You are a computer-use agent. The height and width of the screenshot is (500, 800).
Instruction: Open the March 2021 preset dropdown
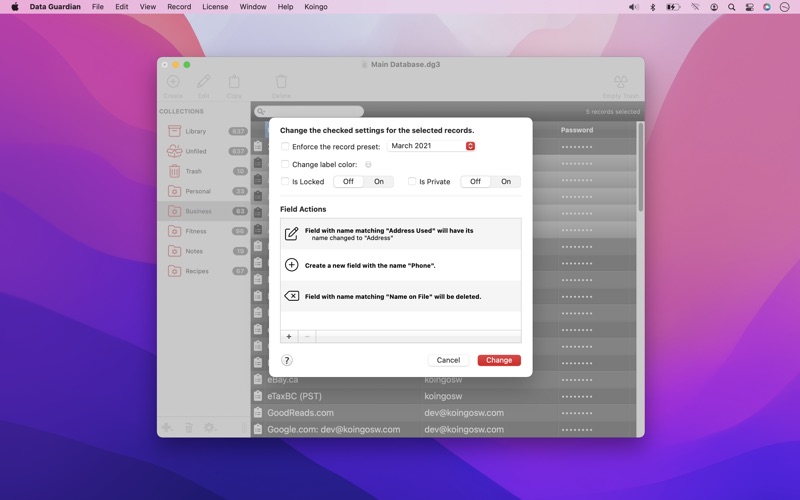click(431, 146)
